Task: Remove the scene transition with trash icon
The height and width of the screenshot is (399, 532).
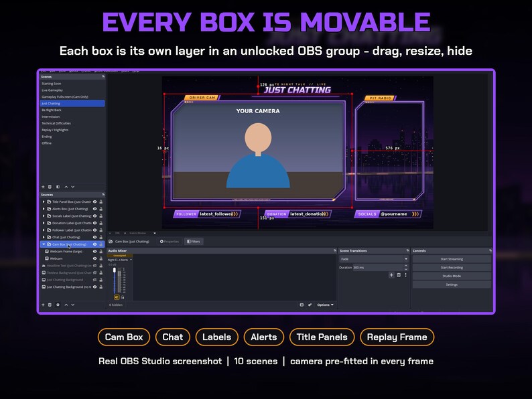Action: click(x=399, y=275)
